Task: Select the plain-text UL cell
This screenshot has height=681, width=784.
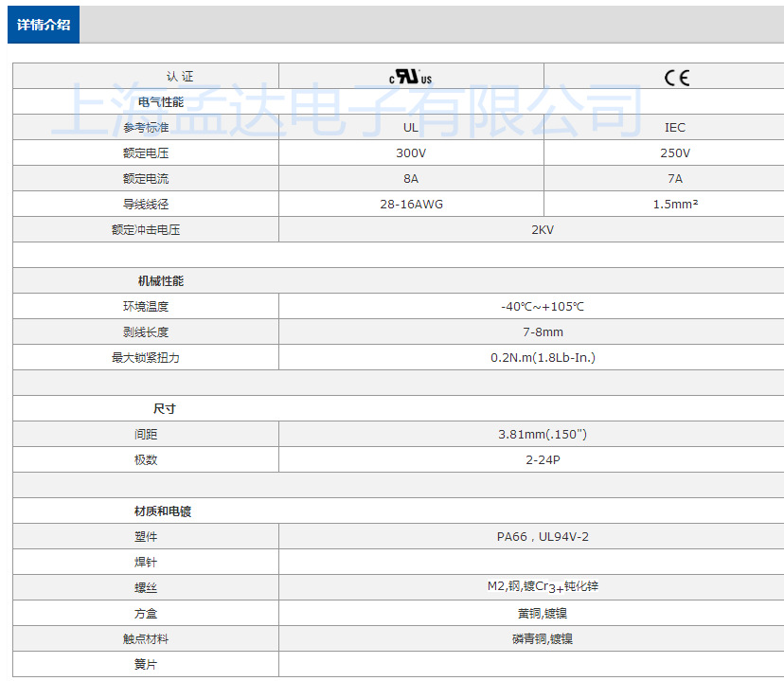Action: pyautogui.click(x=411, y=128)
